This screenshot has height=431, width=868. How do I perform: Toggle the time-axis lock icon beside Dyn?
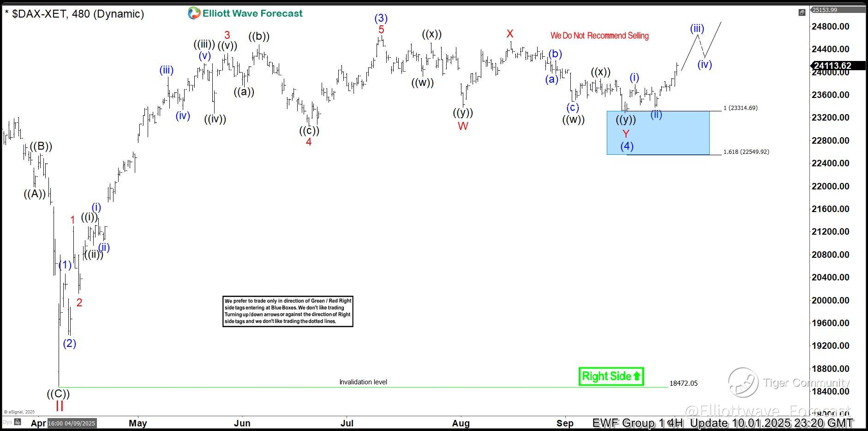coord(18,422)
